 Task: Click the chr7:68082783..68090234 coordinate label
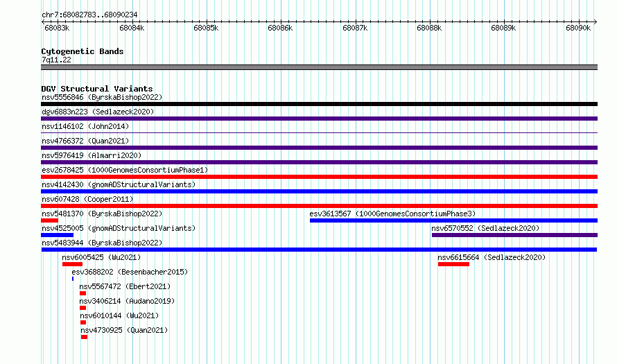tap(89, 15)
